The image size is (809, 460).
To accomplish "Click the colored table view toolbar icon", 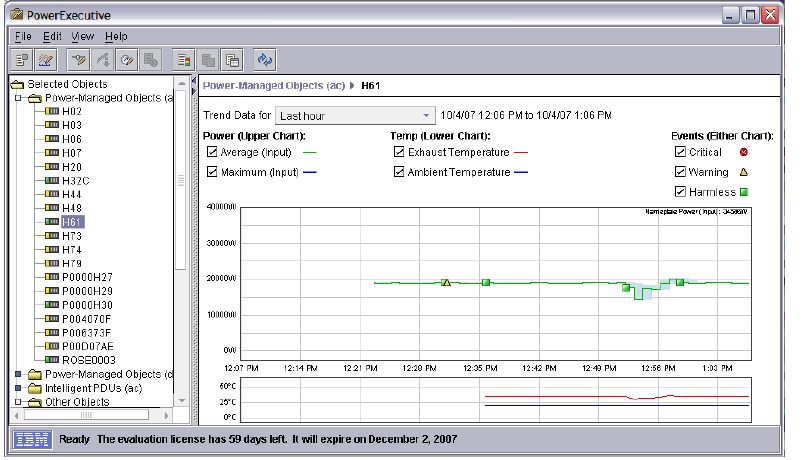I will point(182,60).
